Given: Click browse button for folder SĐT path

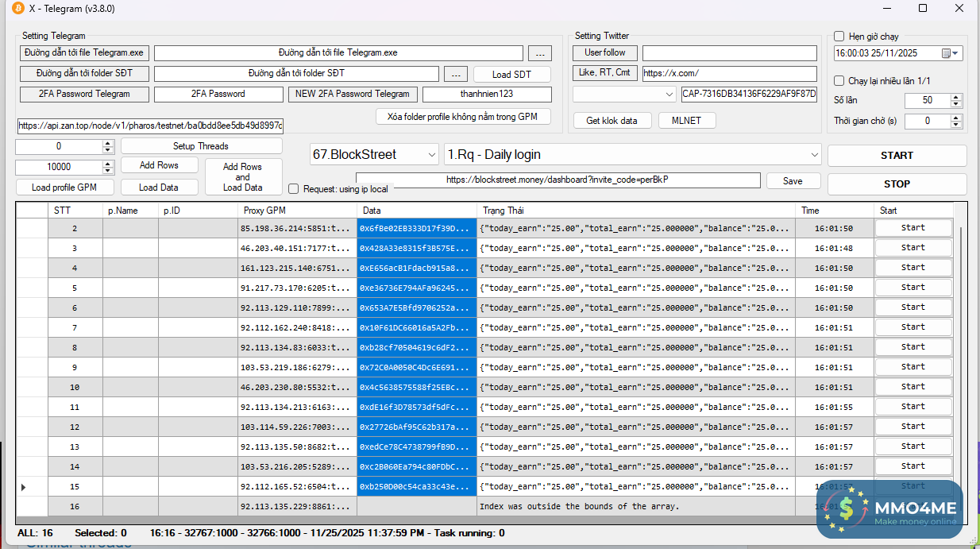Looking at the screenshot, I should coord(455,74).
